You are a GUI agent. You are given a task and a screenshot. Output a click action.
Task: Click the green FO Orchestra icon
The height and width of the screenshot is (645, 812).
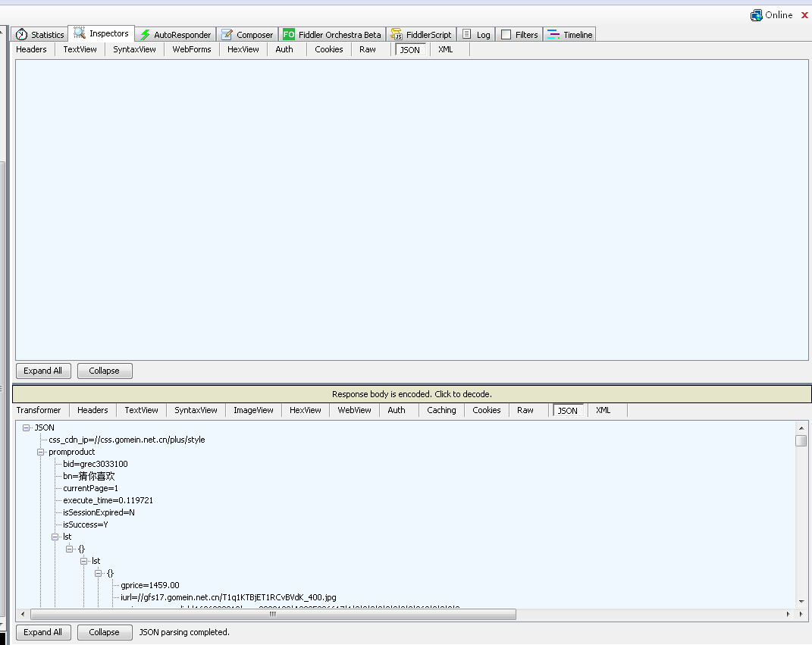[289, 35]
